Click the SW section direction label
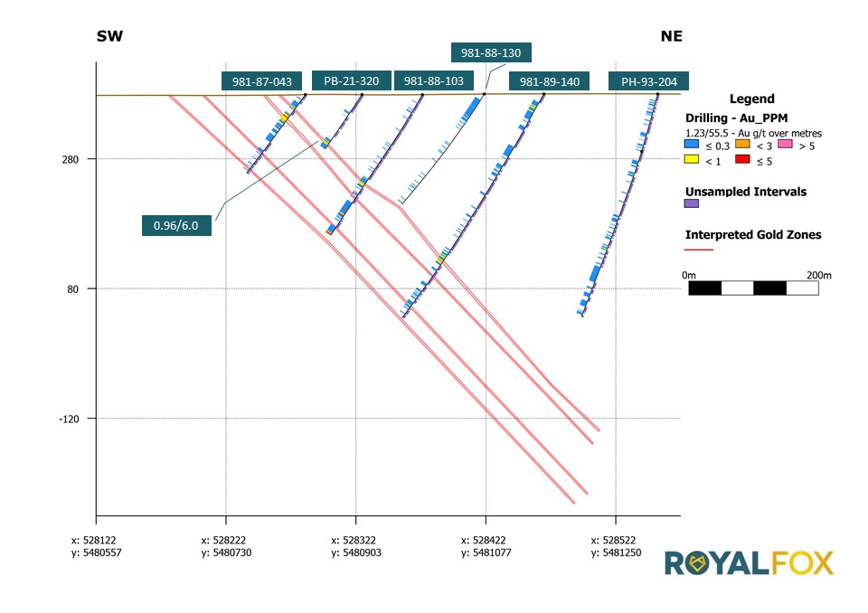This screenshot has height=613, width=868. pyautogui.click(x=109, y=37)
